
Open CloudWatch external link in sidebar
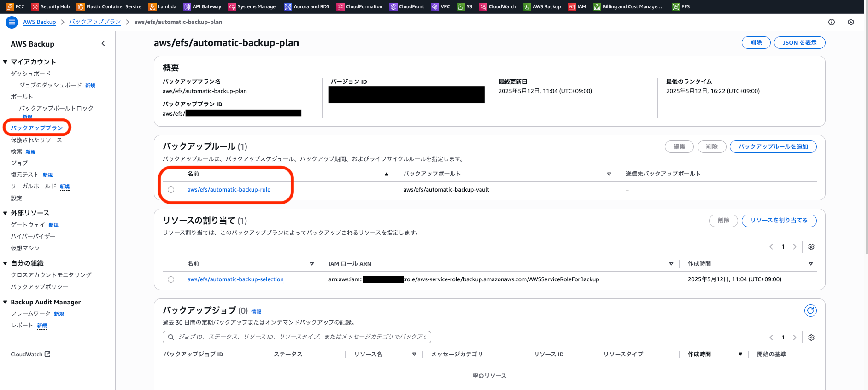30,354
